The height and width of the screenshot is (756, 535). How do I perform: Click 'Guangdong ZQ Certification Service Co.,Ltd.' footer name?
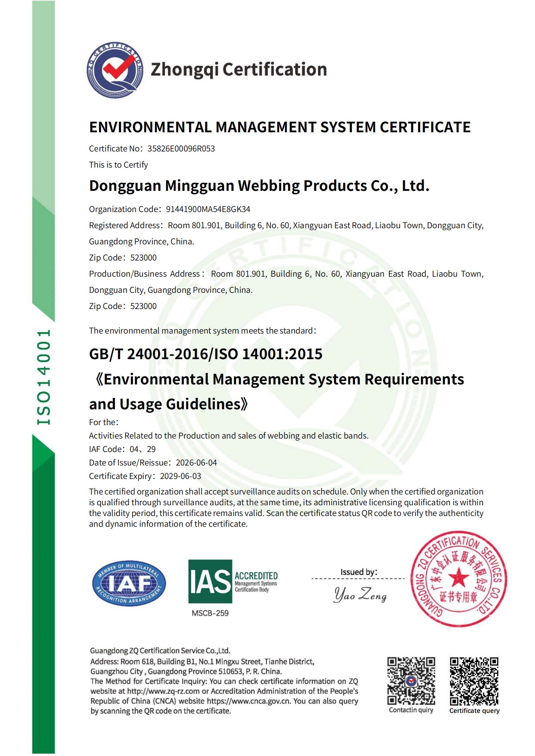[160, 651]
